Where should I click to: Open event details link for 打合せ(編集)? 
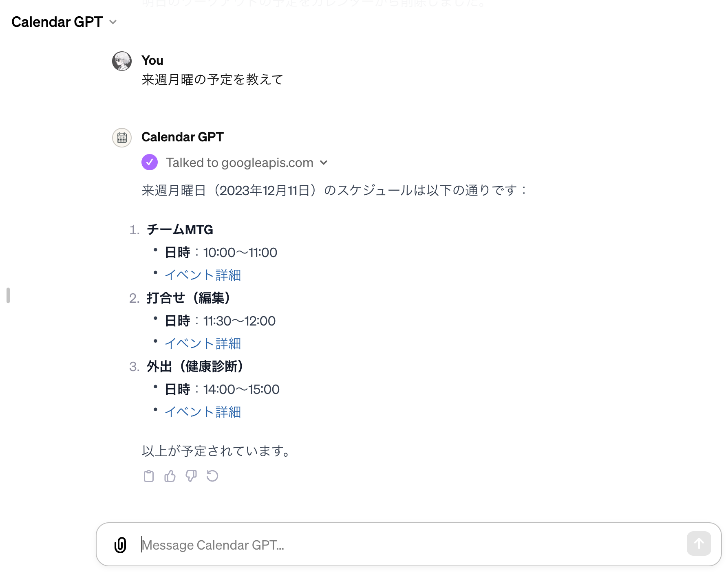[203, 343]
